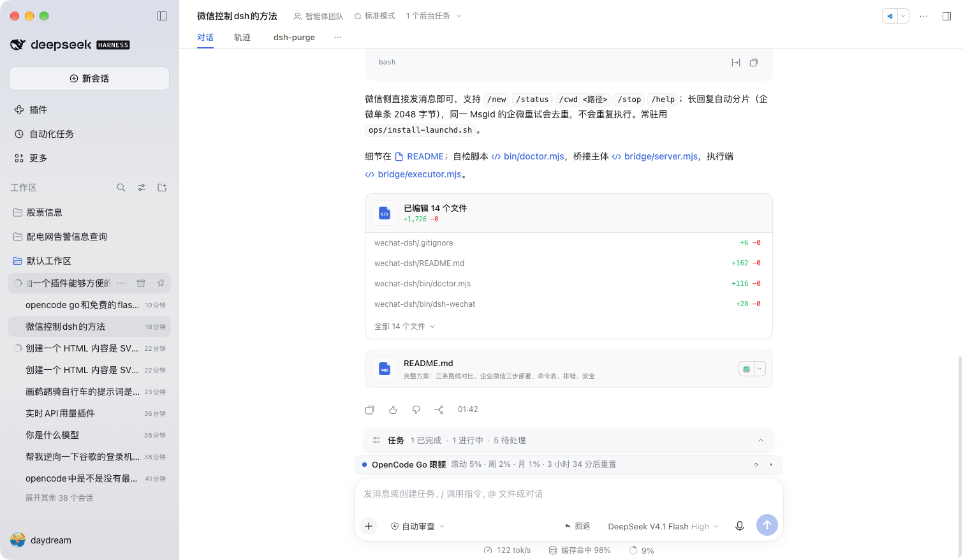
Task: Open README.md card's app dropdown
Action: pos(760,369)
